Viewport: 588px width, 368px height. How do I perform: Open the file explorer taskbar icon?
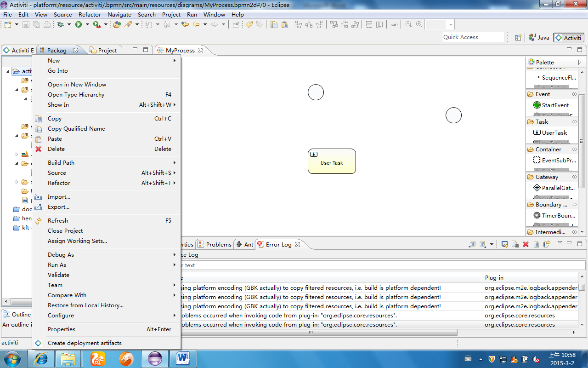pyautogui.click(x=68, y=359)
